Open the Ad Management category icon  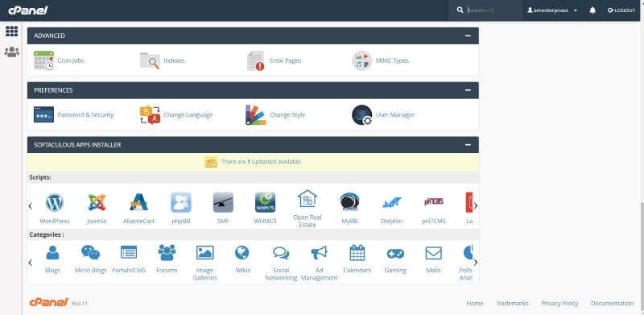pyautogui.click(x=319, y=252)
